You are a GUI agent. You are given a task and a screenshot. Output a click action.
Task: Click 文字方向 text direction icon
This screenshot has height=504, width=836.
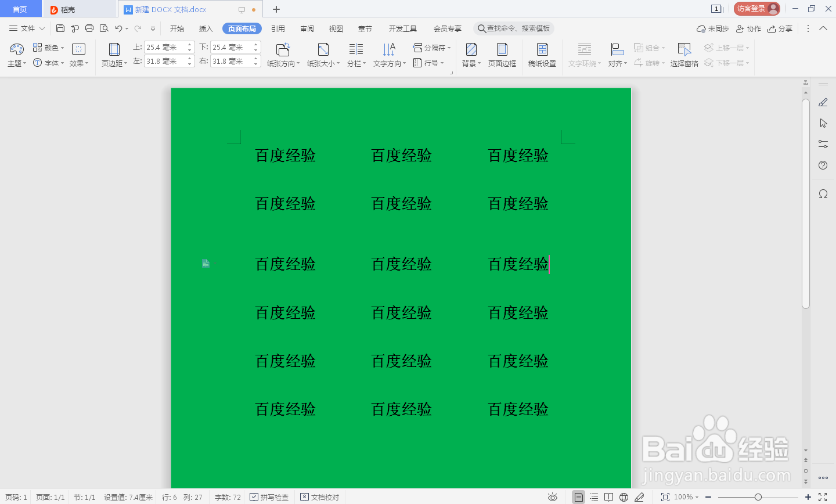[x=389, y=49]
